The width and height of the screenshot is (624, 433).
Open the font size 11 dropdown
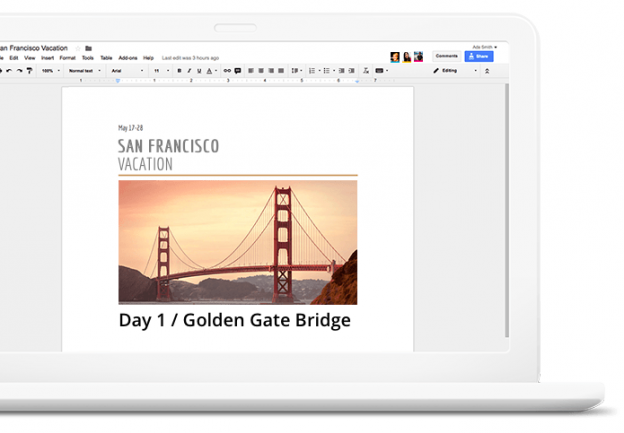click(x=162, y=71)
